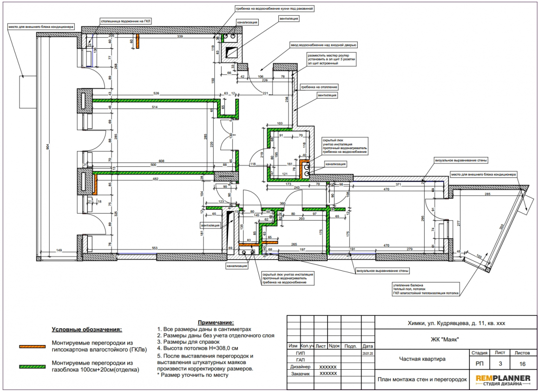Click the 'гребенка на отопление' label
This screenshot has width=539, height=392.
click(319, 87)
